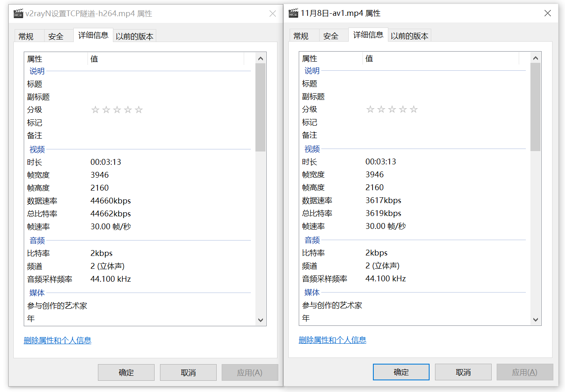Click the MPC-BE icon in av1 dialog title
Viewport: 565px width, 392px height.
[x=293, y=13]
